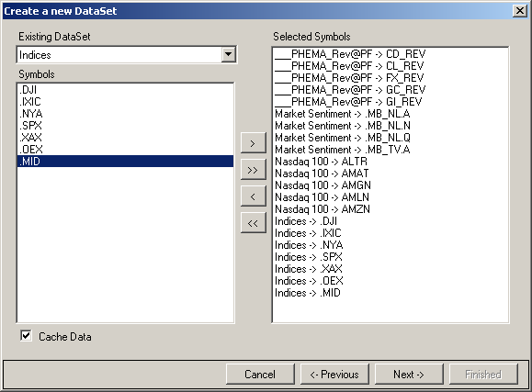Add all symbols with double right arrow
The image size is (532, 392).
[253, 170]
